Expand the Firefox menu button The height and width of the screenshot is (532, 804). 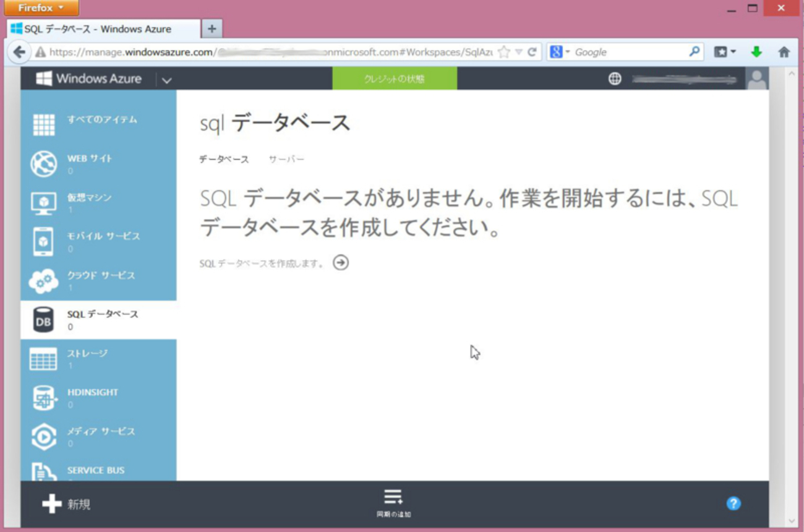41,8
